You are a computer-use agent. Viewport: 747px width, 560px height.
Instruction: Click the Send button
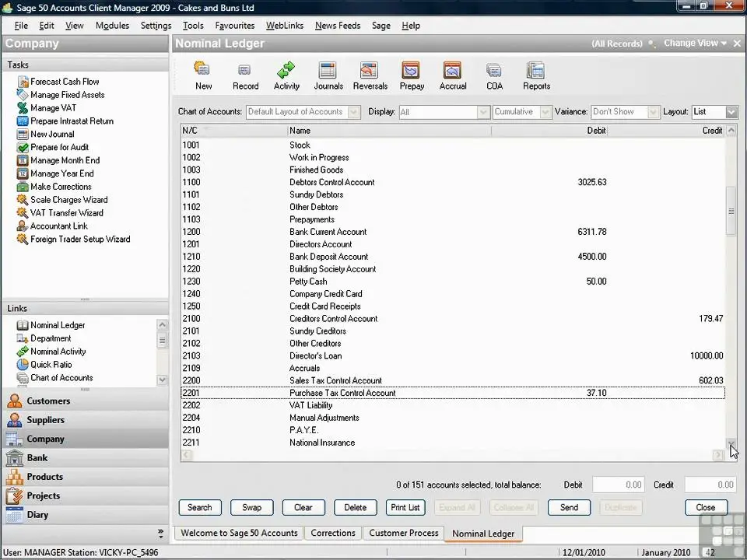coord(569,508)
